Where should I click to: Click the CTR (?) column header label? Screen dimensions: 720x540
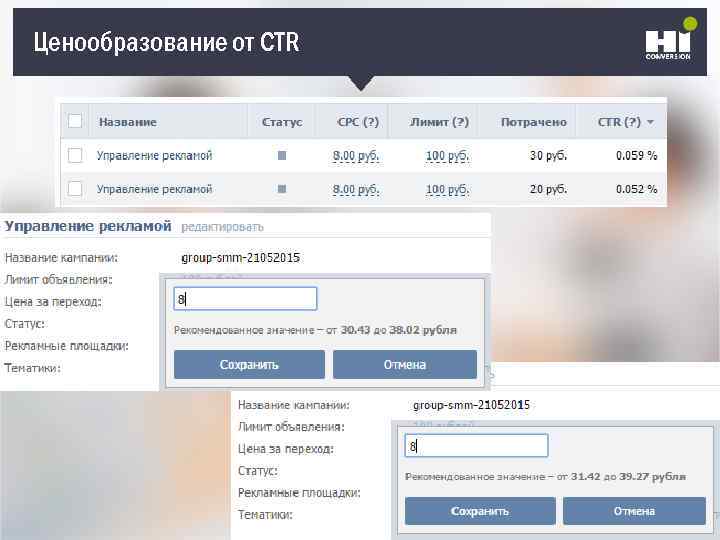tap(619, 122)
